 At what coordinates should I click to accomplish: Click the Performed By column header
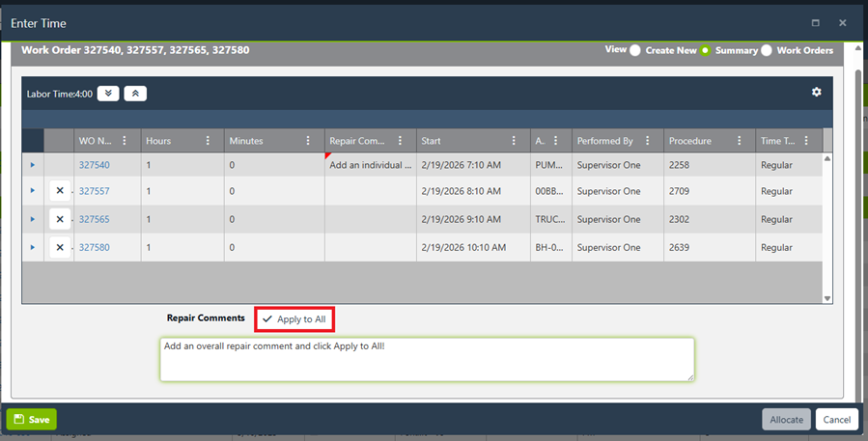[x=604, y=141]
